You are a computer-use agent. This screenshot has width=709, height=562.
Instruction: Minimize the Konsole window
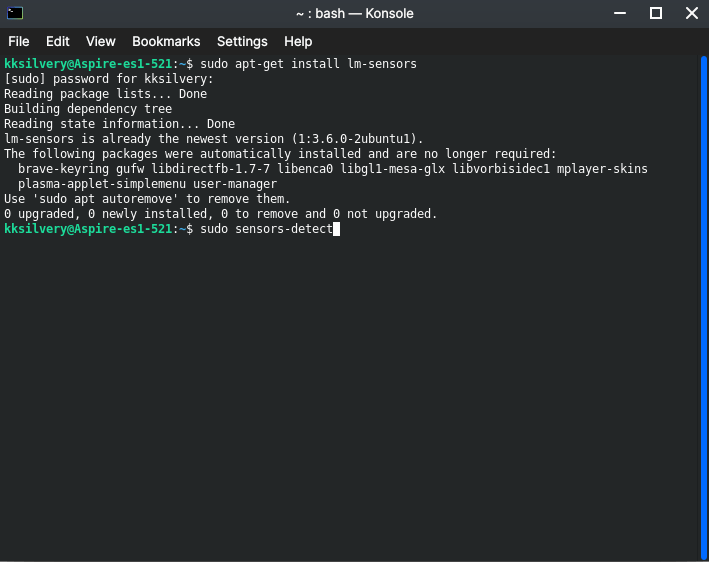pyautogui.click(x=620, y=13)
